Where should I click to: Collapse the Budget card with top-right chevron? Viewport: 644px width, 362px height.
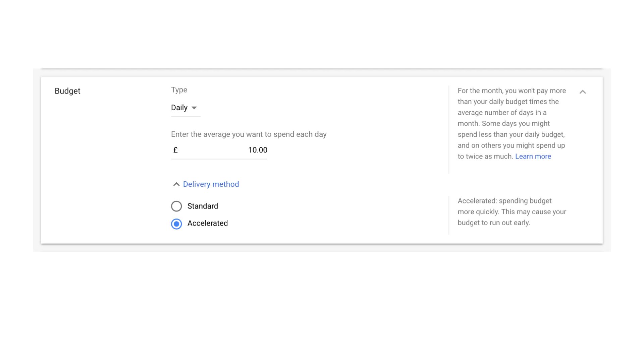pyautogui.click(x=583, y=92)
